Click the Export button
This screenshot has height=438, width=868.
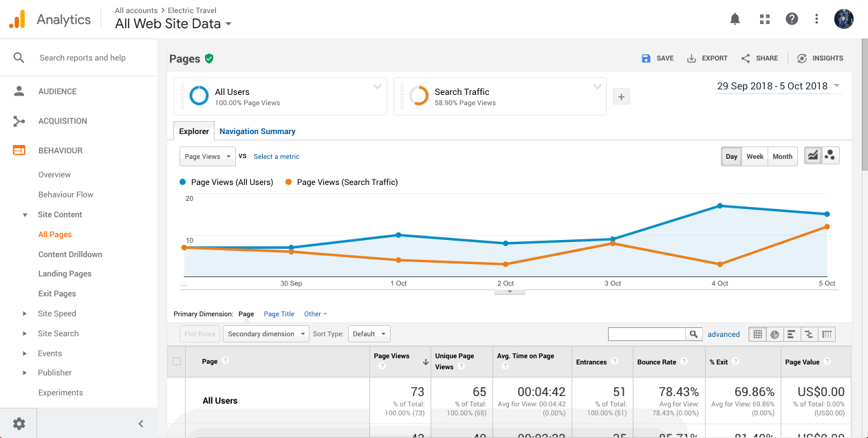[707, 58]
